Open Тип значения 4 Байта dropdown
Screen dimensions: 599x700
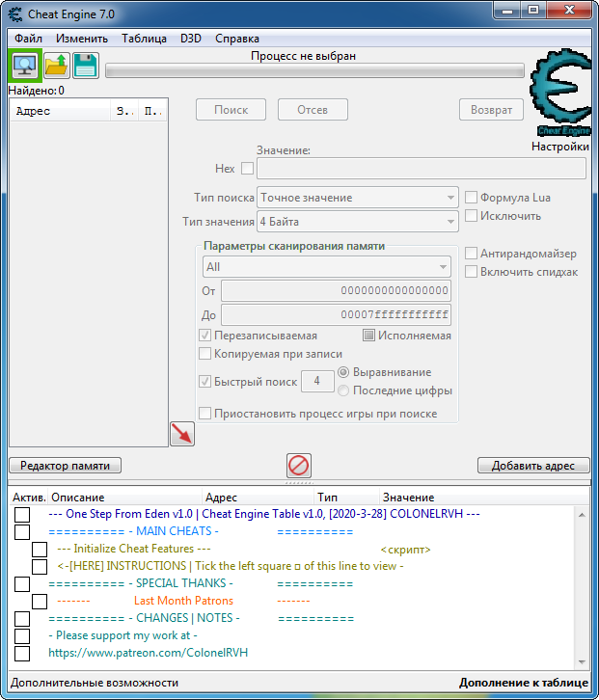coord(357,222)
